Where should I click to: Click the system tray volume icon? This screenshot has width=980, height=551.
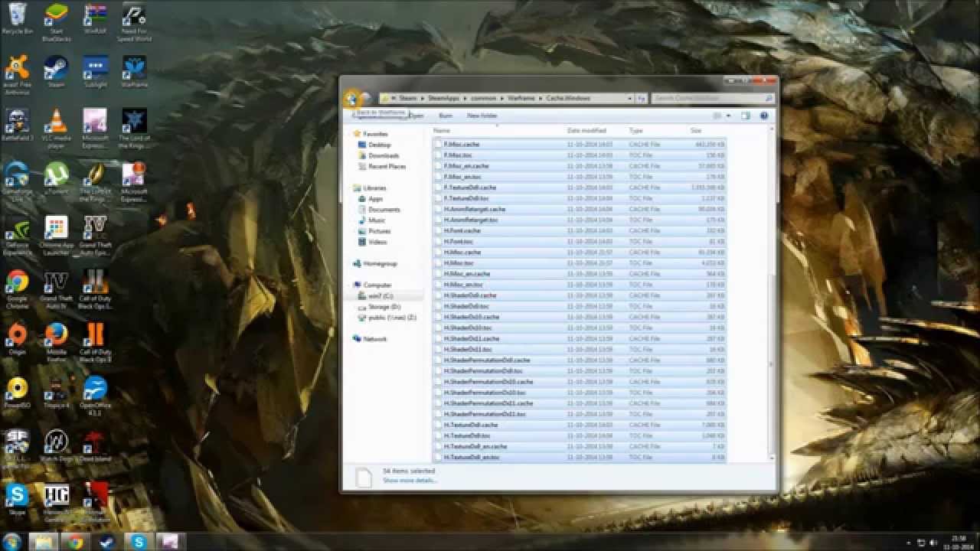click(933, 542)
